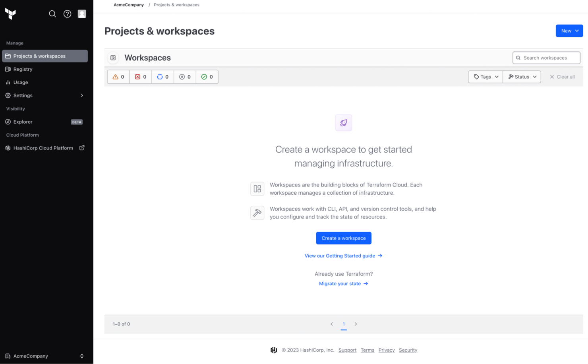
Task: Filter by on hold status count
Action: click(x=185, y=77)
